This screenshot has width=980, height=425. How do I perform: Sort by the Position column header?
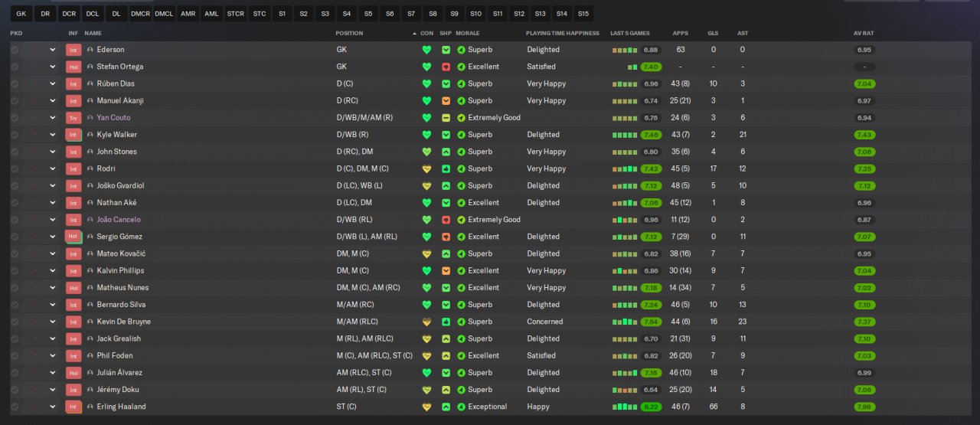(349, 34)
